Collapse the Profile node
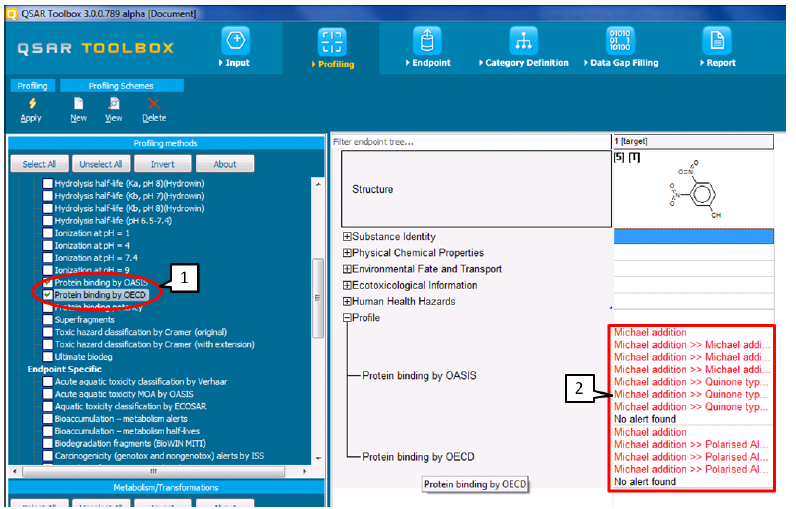This screenshot has width=796, height=509. click(347, 318)
